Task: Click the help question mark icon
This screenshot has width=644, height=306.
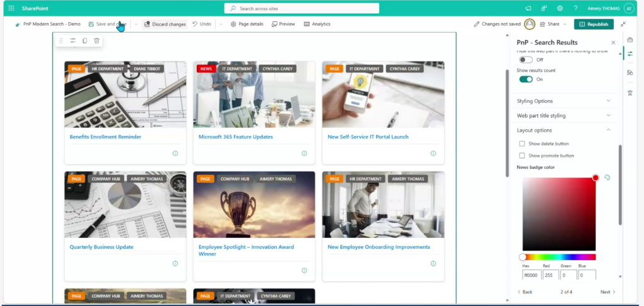Action: [575, 8]
